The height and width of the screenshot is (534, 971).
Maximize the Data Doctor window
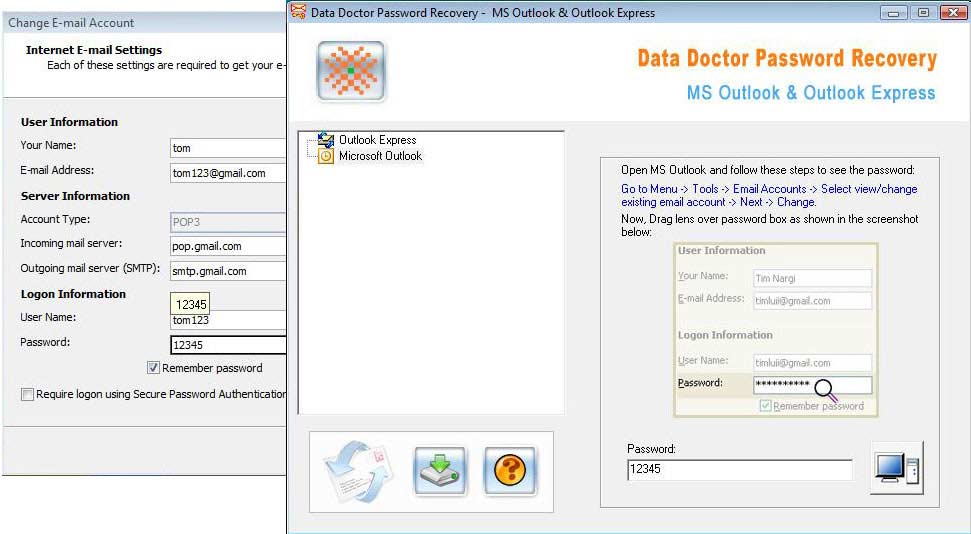click(923, 12)
